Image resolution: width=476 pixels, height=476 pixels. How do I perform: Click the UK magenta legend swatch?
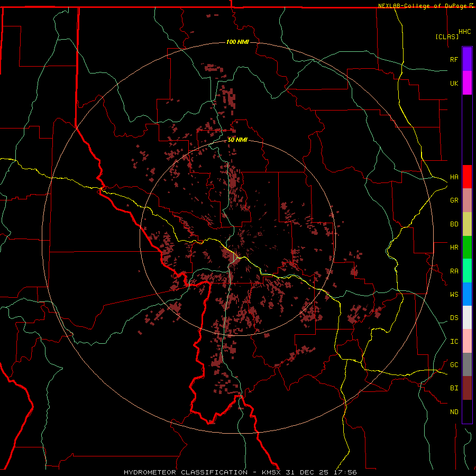(467, 83)
